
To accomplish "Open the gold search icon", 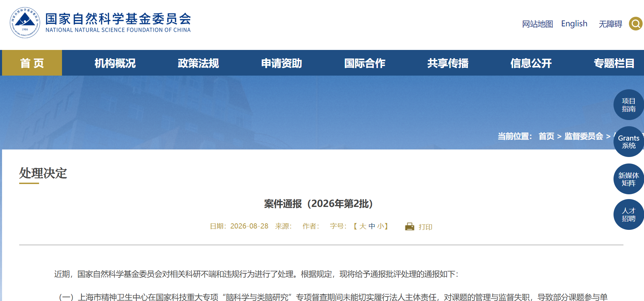I will point(636,24).
